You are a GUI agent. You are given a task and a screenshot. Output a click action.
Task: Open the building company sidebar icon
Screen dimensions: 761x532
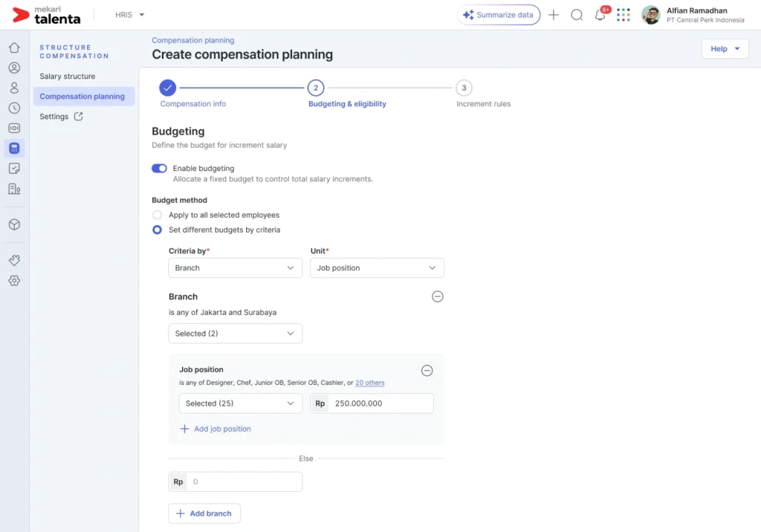pyautogui.click(x=14, y=189)
